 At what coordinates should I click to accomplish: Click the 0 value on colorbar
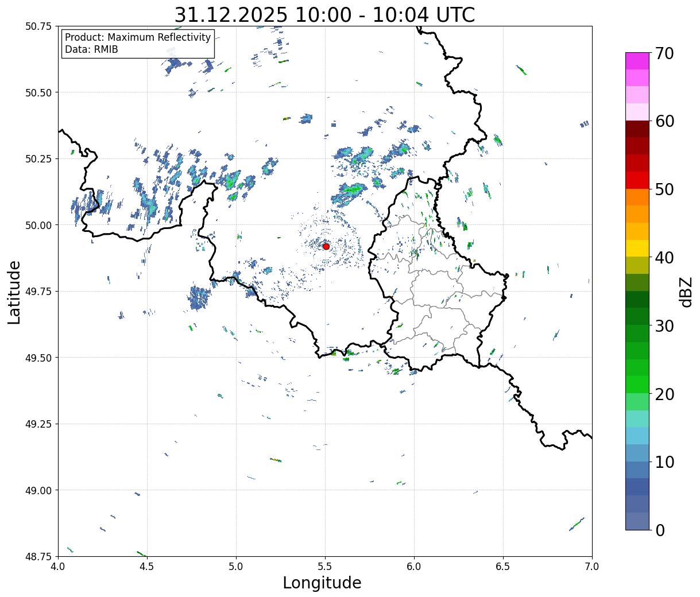(660, 530)
